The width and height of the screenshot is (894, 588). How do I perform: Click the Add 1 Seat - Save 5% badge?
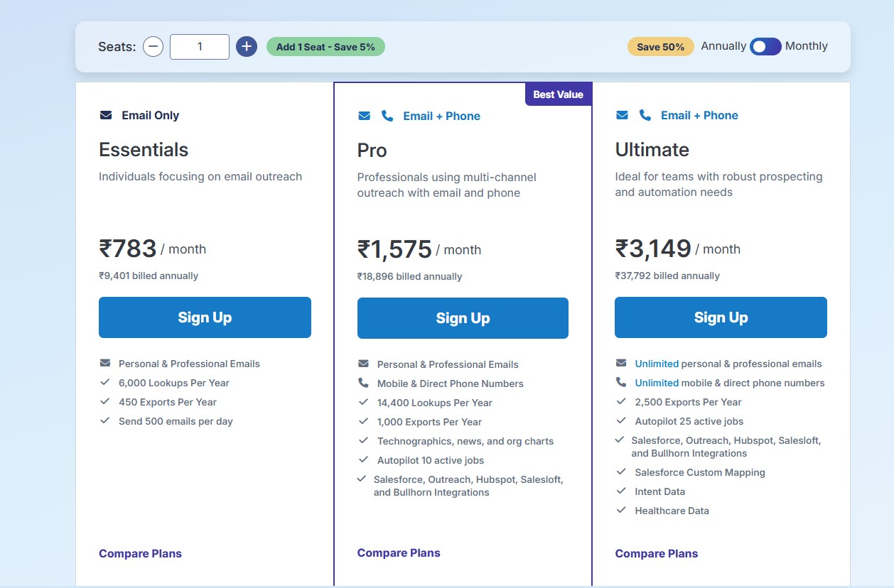point(325,45)
